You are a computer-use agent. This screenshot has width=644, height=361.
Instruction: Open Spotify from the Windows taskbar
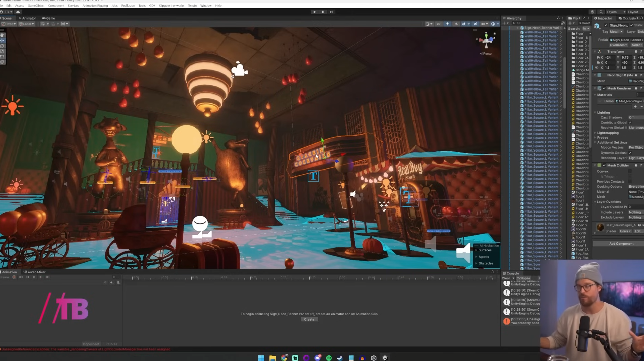click(329, 358)
